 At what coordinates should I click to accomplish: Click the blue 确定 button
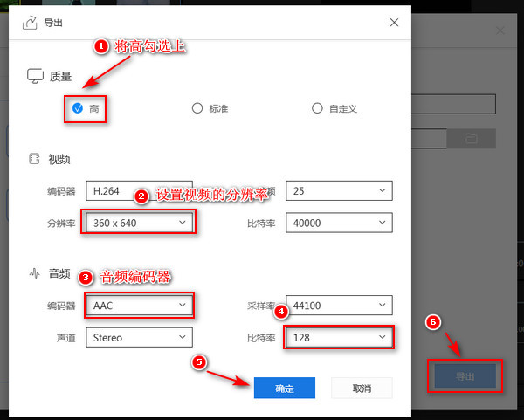(x=285, y=388)
